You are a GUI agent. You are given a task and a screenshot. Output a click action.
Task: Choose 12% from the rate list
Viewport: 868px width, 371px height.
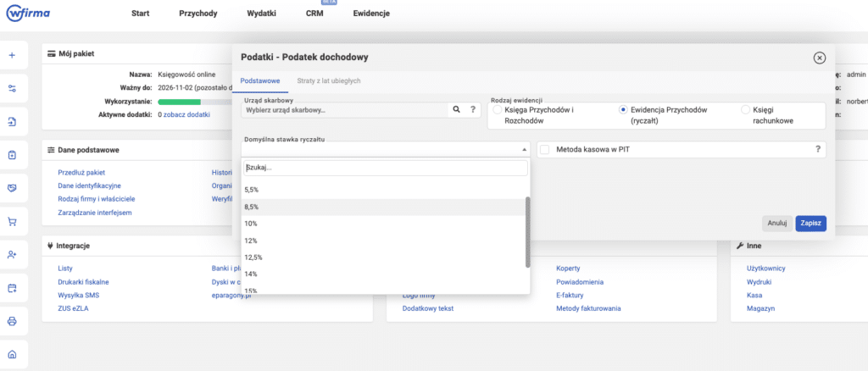point(383,241)
